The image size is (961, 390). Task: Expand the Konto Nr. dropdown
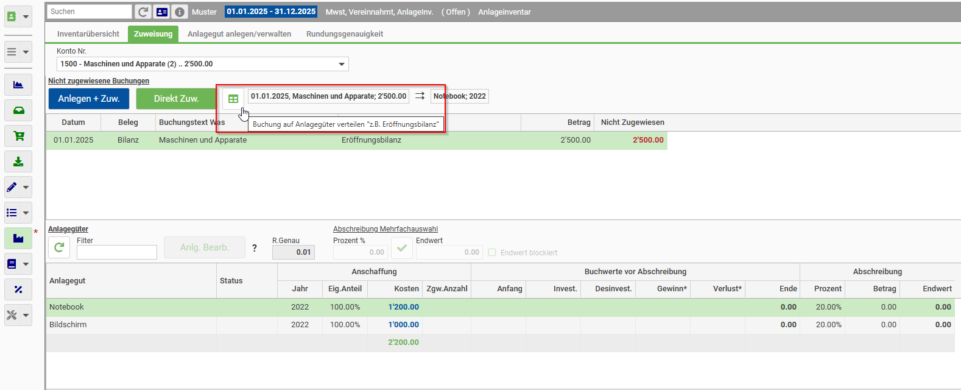coord(341,64)
